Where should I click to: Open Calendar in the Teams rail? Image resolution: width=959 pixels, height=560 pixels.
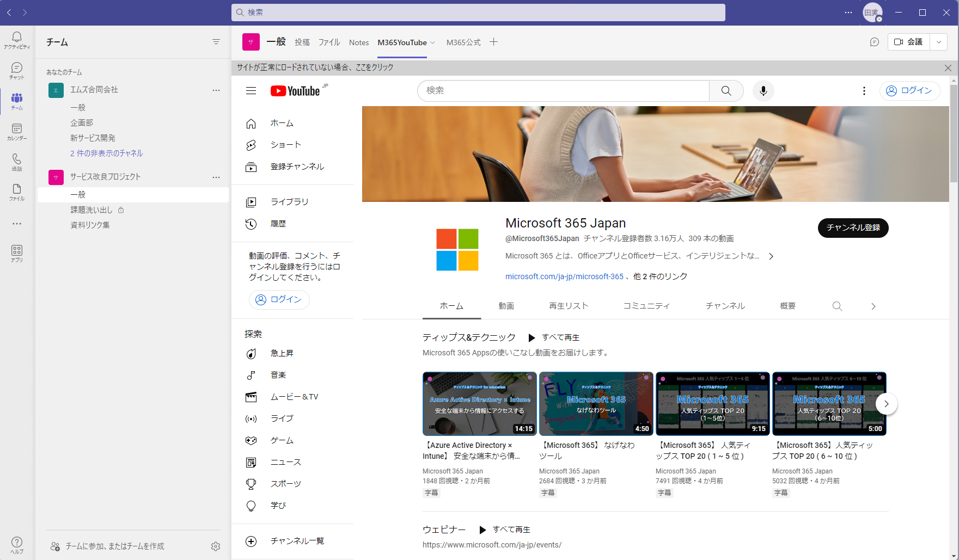pos(17,132)
